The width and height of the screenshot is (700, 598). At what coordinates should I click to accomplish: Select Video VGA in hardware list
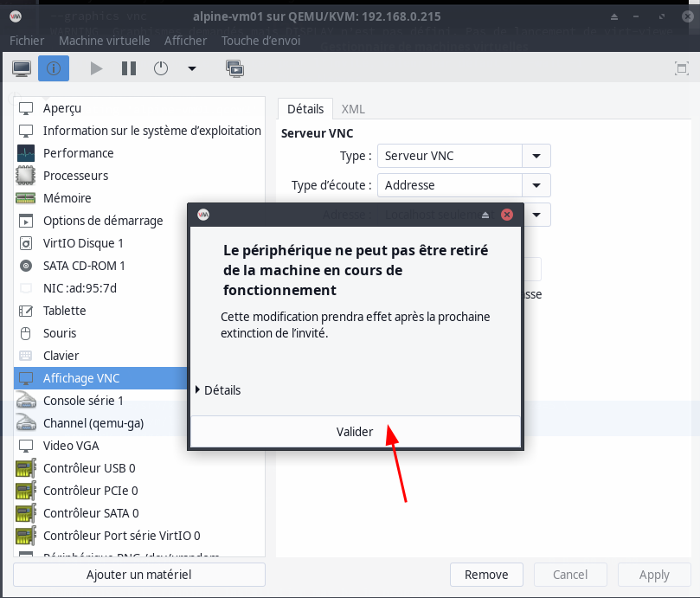pyautogui.click(x=71, y=446)
